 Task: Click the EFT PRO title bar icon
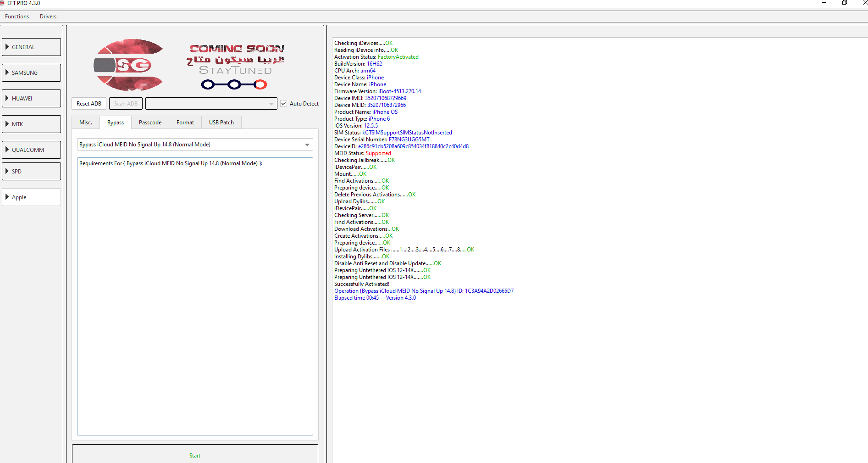pyautogui.click(x=2, y=3)
